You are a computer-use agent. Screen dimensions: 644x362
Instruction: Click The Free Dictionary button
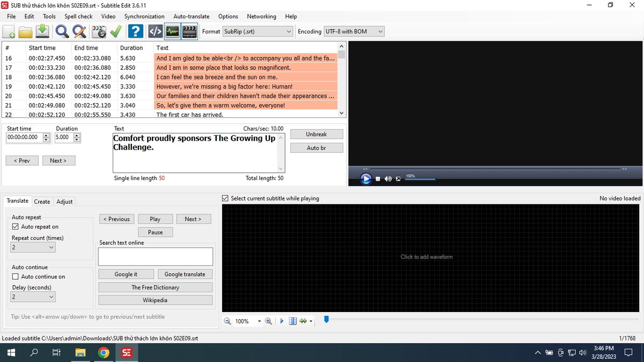[156, 287]
